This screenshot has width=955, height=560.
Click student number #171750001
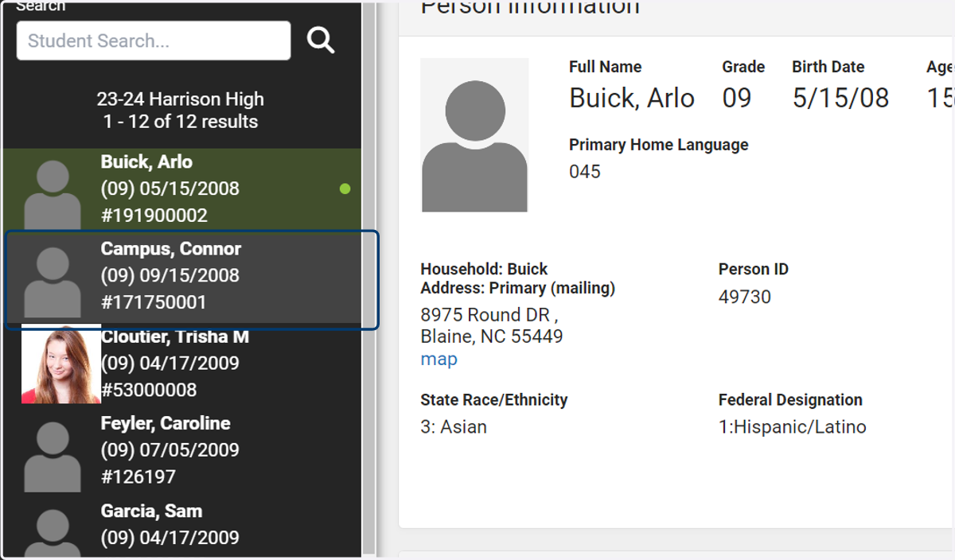coord(154,302)
